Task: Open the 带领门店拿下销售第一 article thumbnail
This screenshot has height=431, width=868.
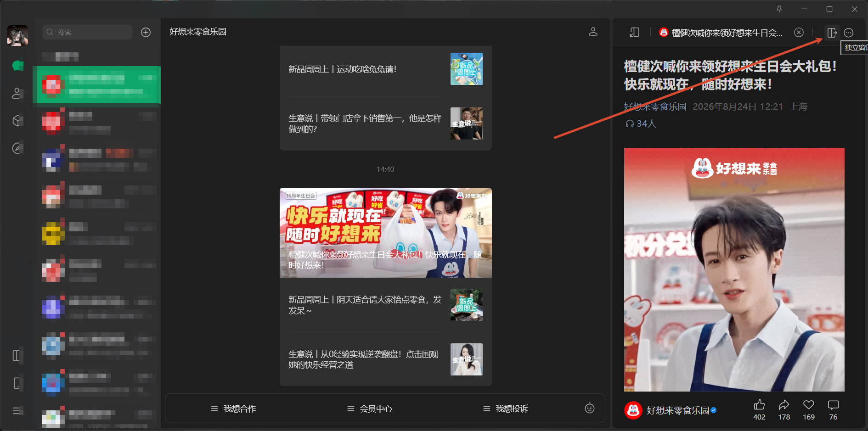Action: coord(467,123)
